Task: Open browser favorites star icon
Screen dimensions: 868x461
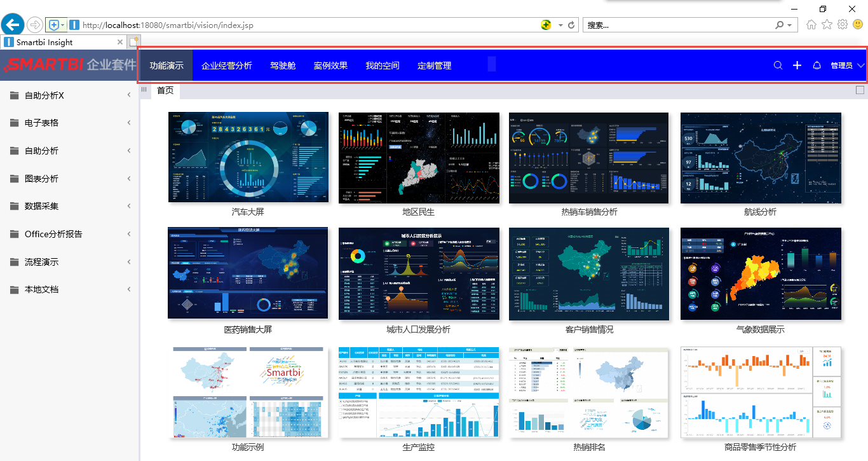Action: coord(827,25)
